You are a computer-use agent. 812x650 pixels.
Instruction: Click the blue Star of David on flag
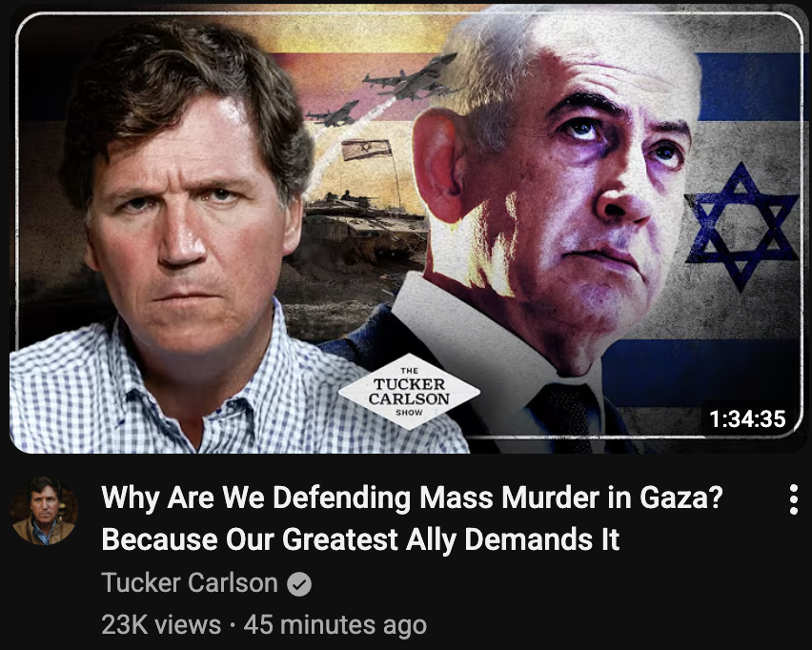point(741,226)
